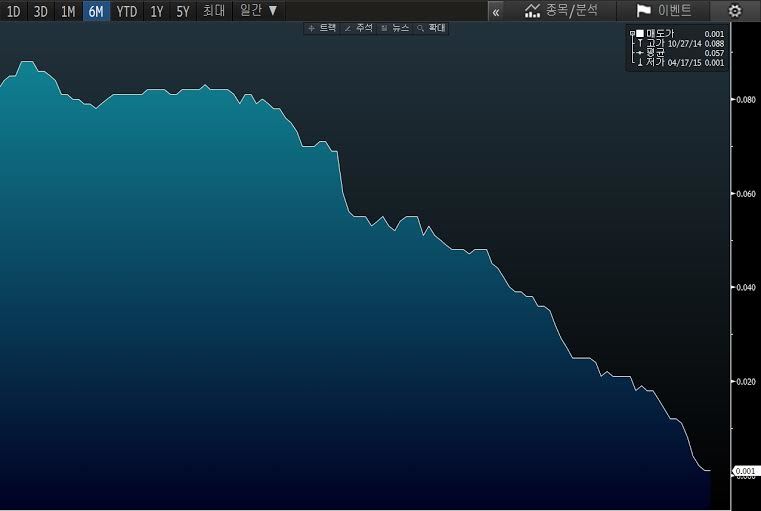Click the 0.001 last price label
This screenshot has width=761, height=511.
746,470
